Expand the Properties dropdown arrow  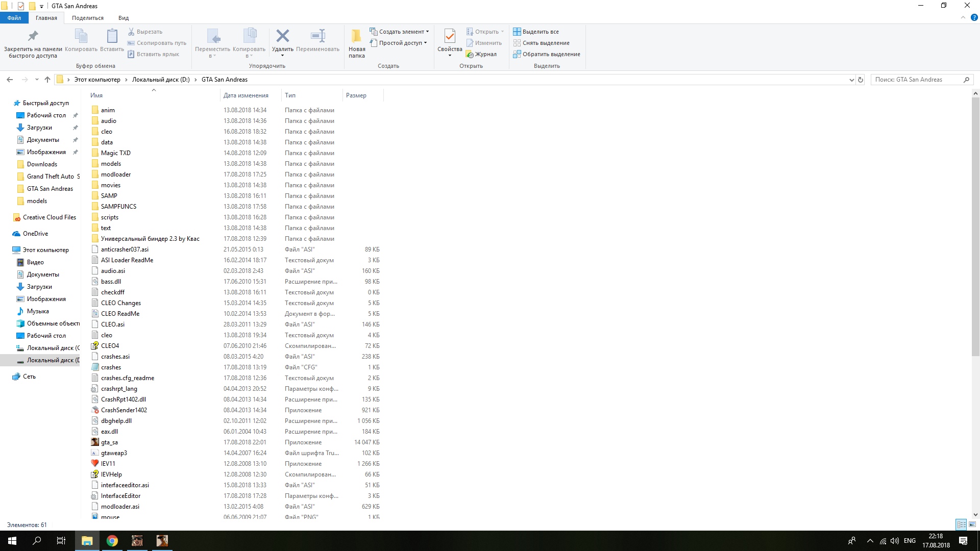click(450, 56)
